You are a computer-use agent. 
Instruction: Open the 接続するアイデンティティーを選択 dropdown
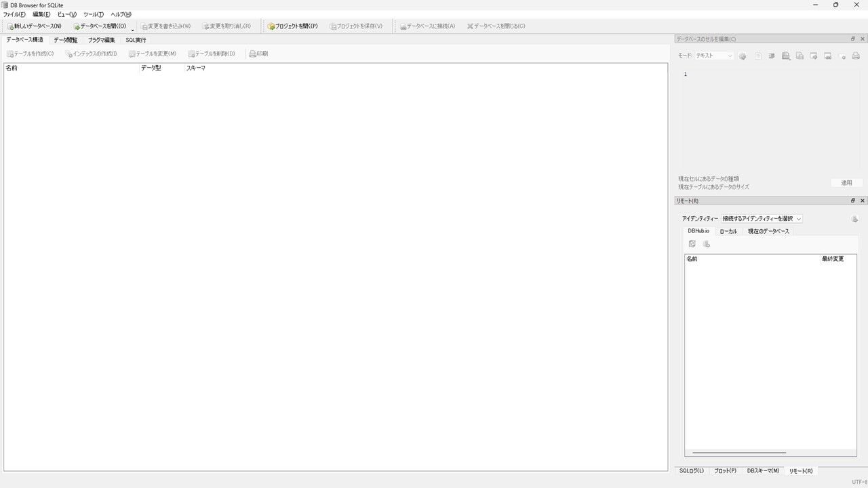(761, 218)
